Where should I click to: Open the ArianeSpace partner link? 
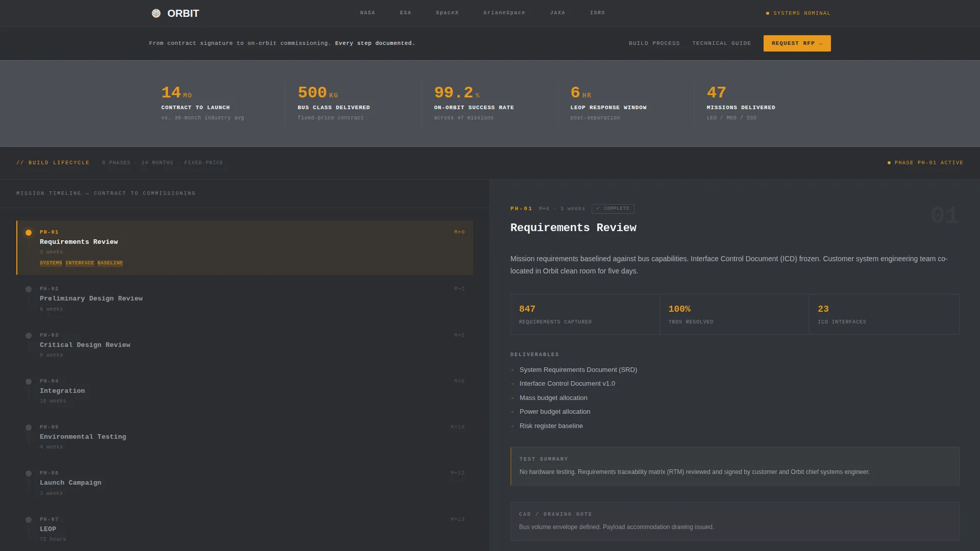(x=504, y=13)
